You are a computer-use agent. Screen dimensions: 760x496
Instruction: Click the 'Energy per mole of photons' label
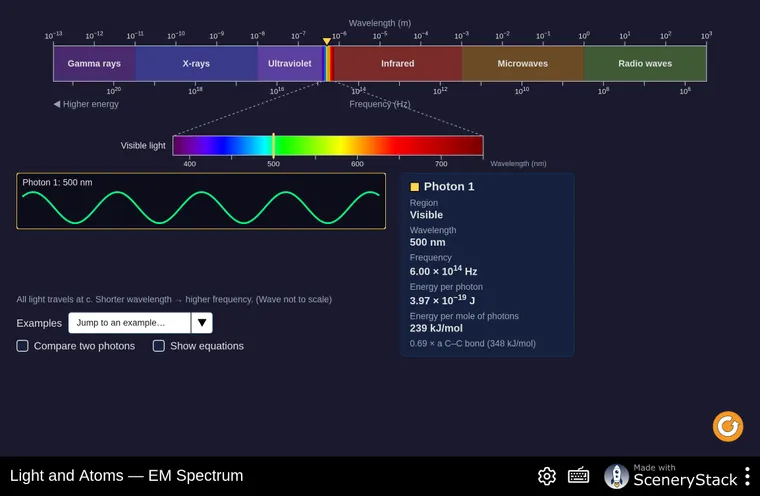pos(464,316)
